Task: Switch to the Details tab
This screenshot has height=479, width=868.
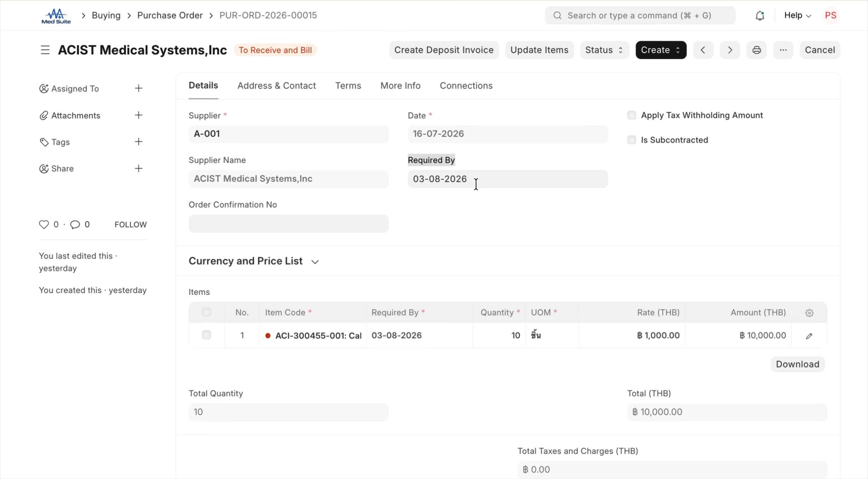Action: click(203, 86)
